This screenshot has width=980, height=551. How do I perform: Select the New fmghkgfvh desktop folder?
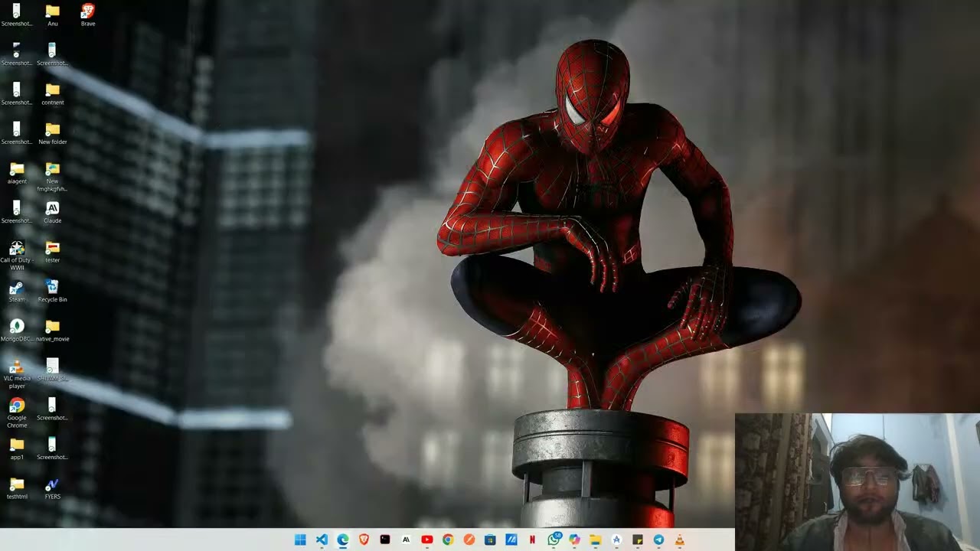pyautogui.click(x=52, y=176)
